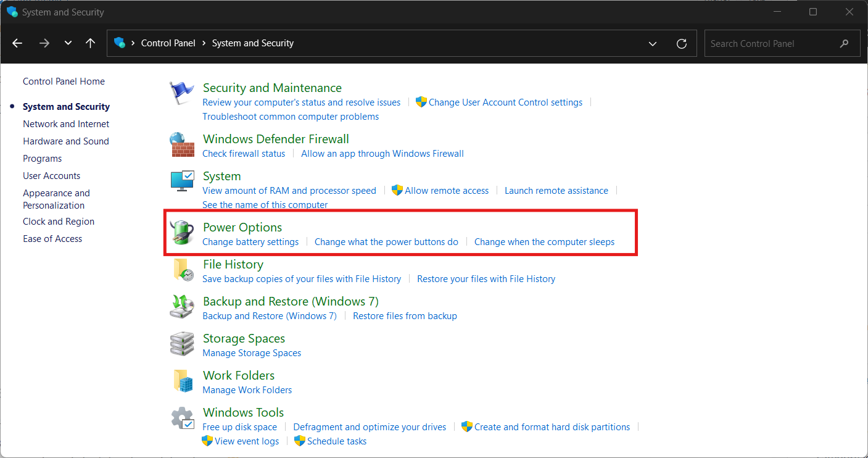The height and width of the screenshot is (458, 868).
Task: Click Defragment and optimize your drives
Action: pyautogui.click(x=370, y=427)
